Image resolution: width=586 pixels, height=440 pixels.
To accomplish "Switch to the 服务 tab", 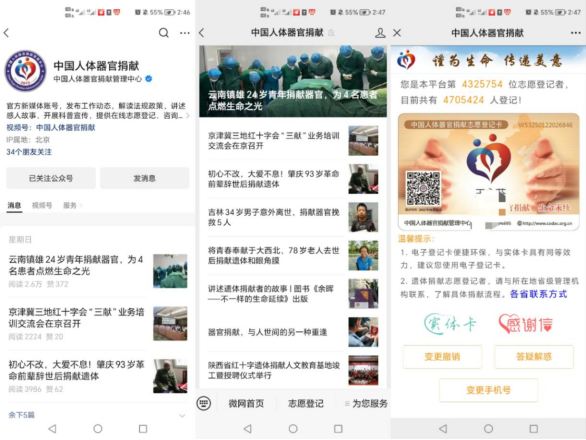I will coord(70,205).
